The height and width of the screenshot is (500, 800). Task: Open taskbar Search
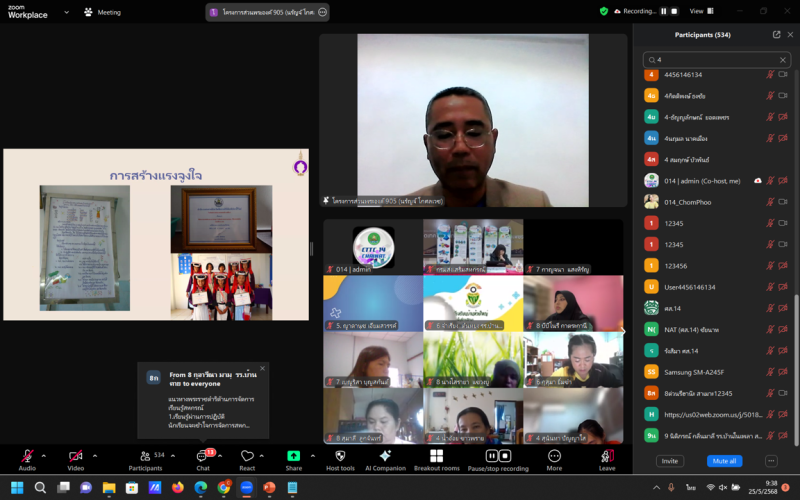pyautogui.click(x=40, y=488)
